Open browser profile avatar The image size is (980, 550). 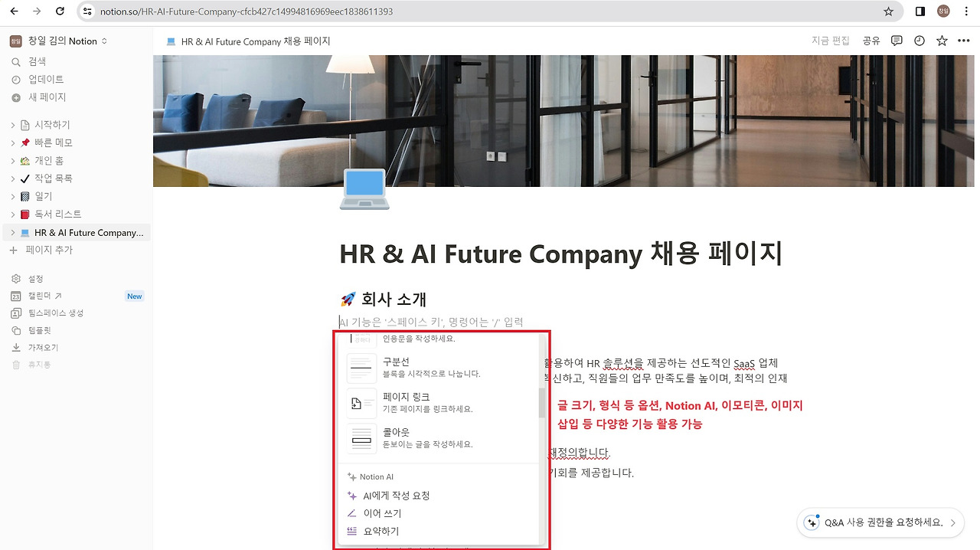tap(943, 11)
